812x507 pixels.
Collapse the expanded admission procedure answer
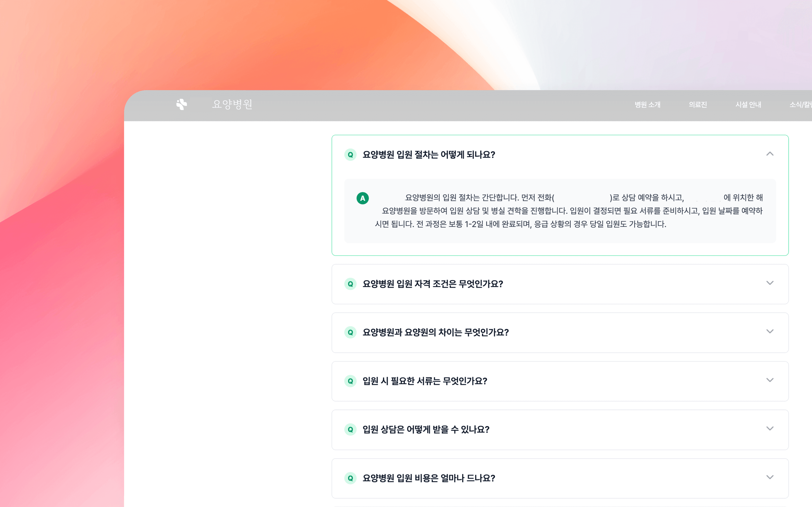click(x=770, y=154)
